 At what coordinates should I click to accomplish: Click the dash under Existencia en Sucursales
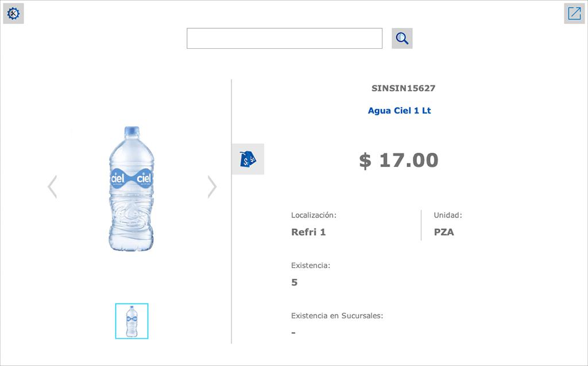293,333
